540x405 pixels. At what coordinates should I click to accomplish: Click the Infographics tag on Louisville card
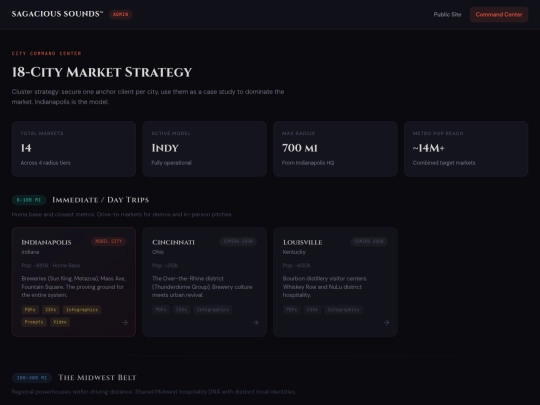pyautogui.click(x=343, y=310)
